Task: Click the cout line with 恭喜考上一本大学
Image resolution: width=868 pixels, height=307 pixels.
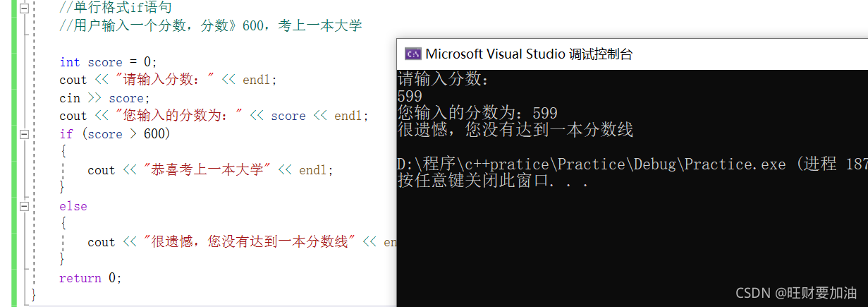Action: 211,170
